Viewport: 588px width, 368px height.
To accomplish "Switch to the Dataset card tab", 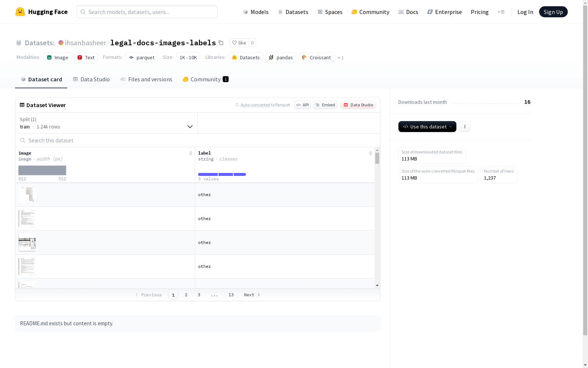I will [41, 79].
